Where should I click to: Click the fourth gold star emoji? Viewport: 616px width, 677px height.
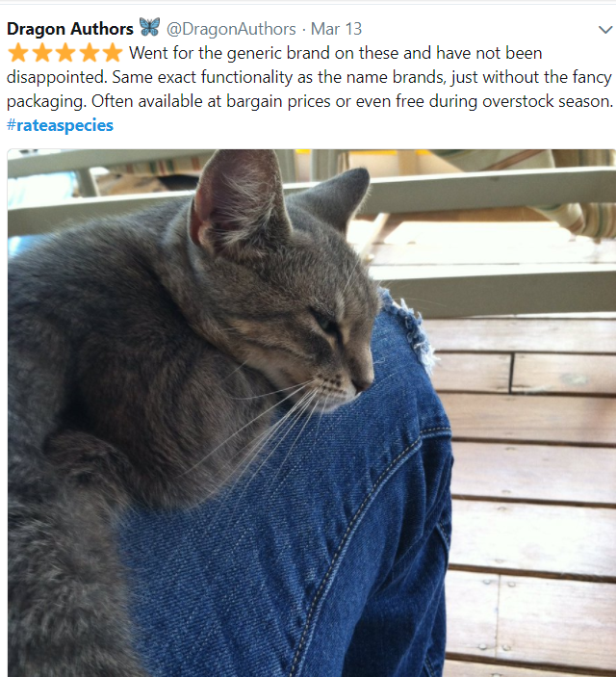click(90, 53)
